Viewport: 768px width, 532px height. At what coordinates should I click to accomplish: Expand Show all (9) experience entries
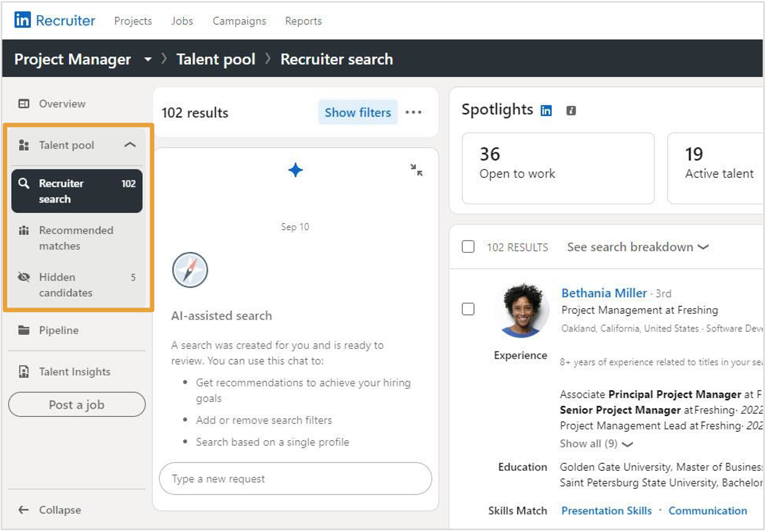[596, 444]
